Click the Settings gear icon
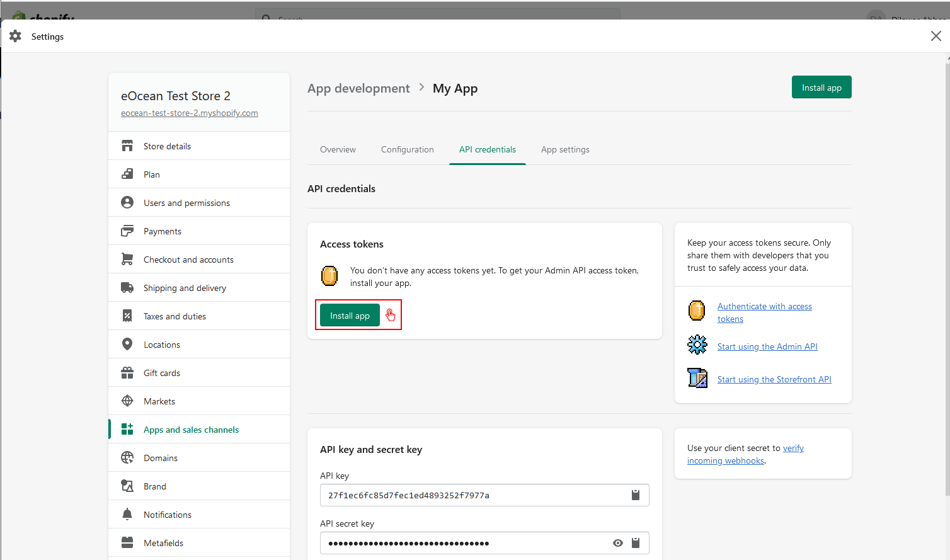The height and width of the screenshot is (560, 950). click(x=16, y=37)
